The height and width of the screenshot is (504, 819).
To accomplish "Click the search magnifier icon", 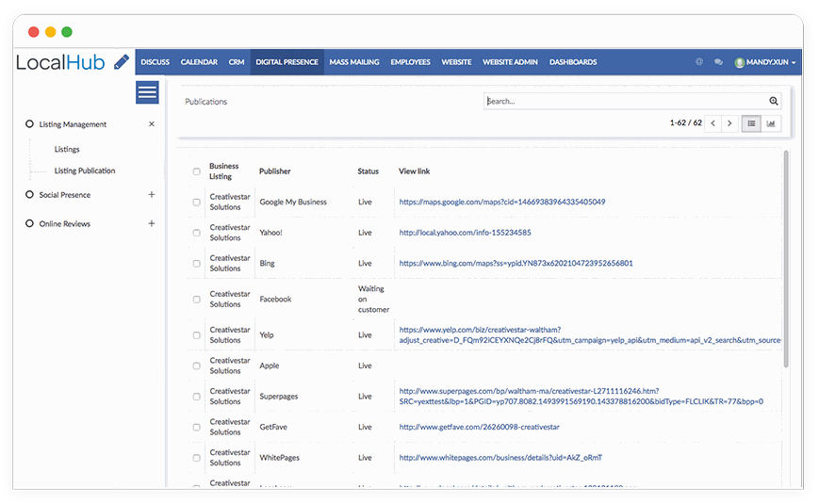I will 774,102.
